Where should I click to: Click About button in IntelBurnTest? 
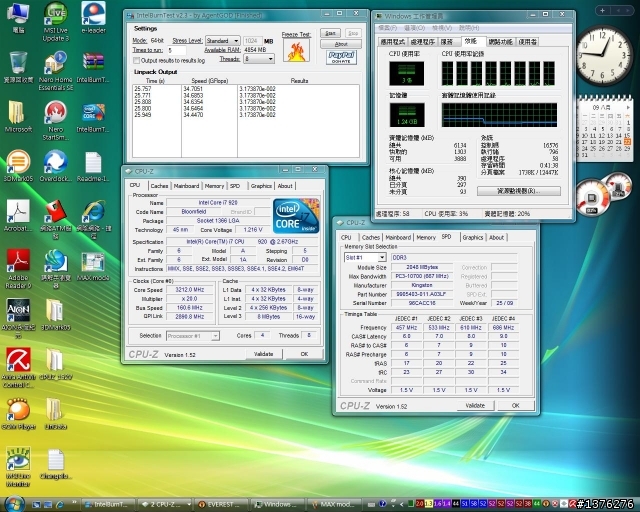(x=341, y=44)
